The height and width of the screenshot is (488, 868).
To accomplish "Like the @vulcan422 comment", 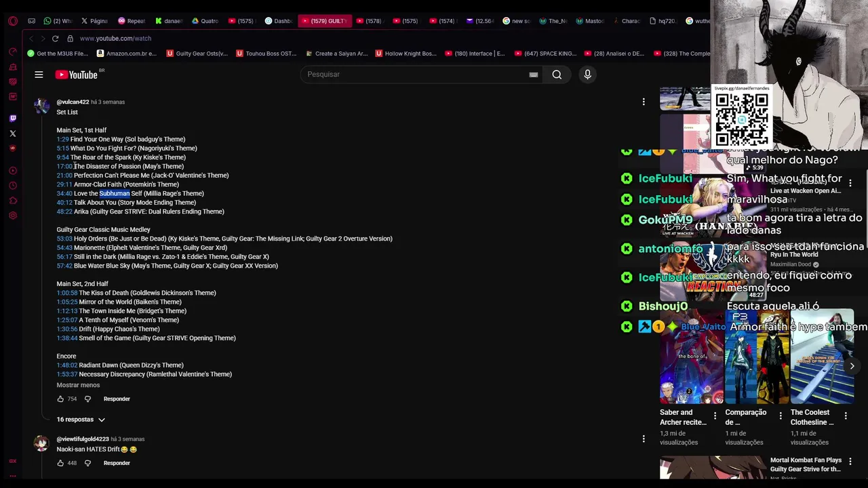I will coord(60,399).
